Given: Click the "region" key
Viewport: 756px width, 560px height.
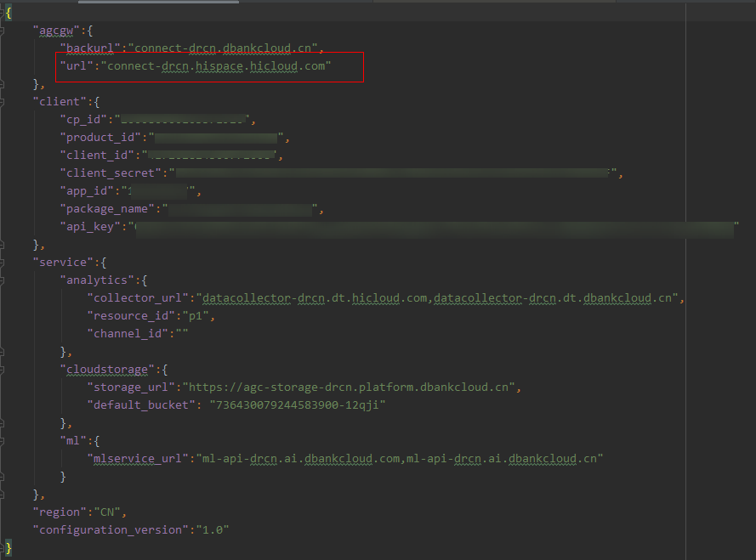Looking at the screenshot, I should pos(60,512).
